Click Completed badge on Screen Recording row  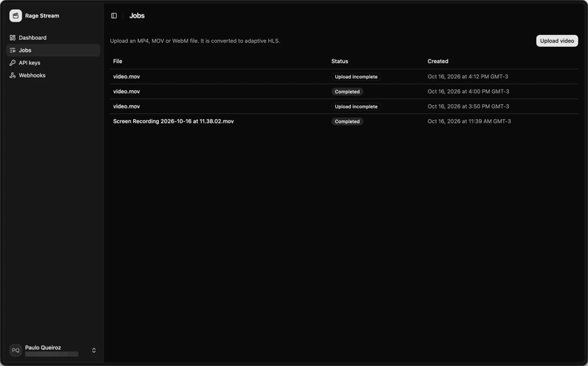(x=347, y=122)
